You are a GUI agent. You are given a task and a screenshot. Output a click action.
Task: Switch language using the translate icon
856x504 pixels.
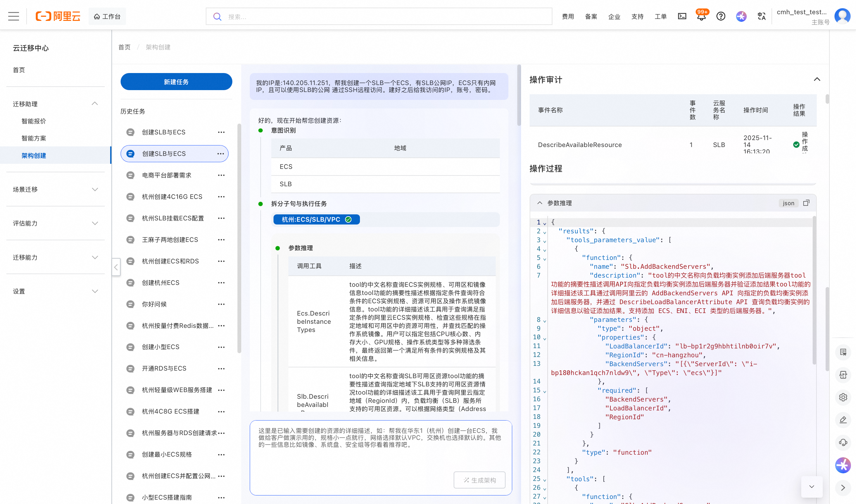761,16
